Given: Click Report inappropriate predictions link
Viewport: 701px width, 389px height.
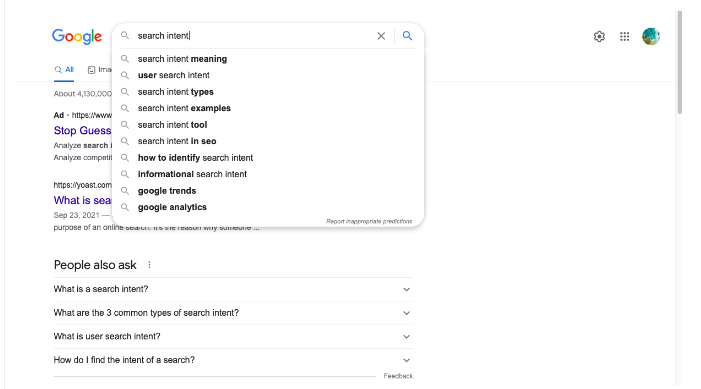Looking at the screenshot, I should [369, 221].
